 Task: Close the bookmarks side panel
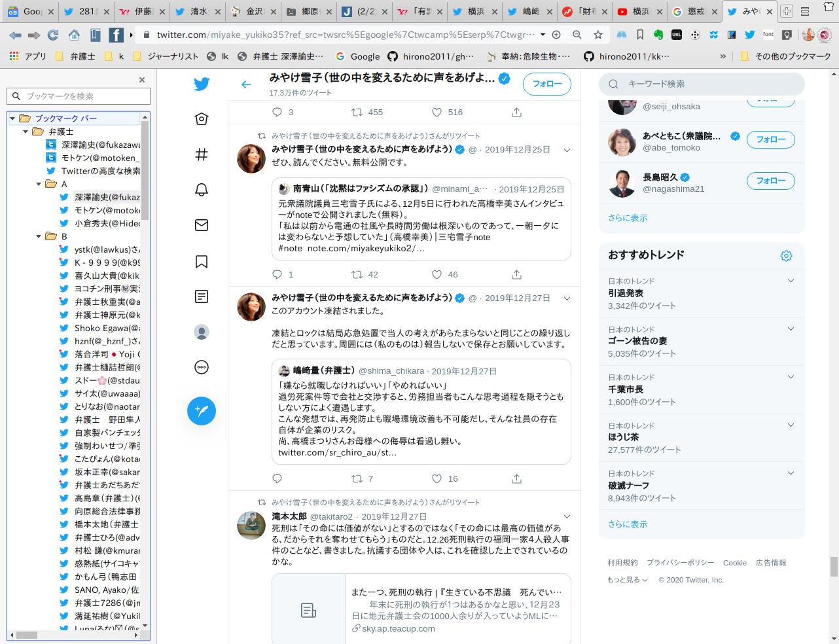coord(142,80)
